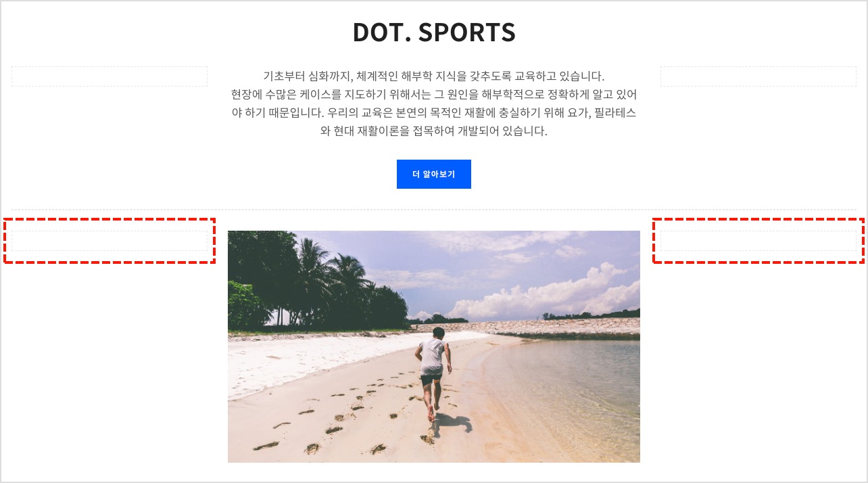868x483 pixels.
Task: Click the word SPORTS in the title
Action: pyautogui.click(x=467, y=32)
